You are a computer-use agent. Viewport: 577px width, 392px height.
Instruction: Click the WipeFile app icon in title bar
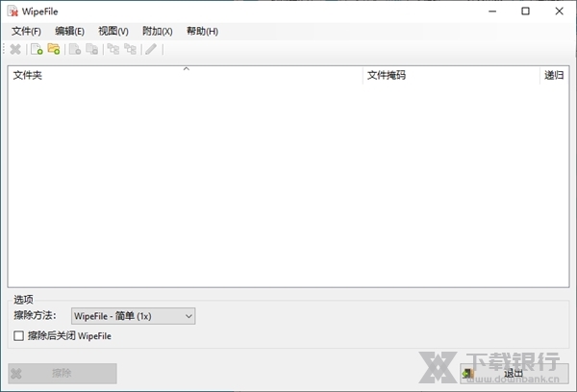tap(13, 12)
